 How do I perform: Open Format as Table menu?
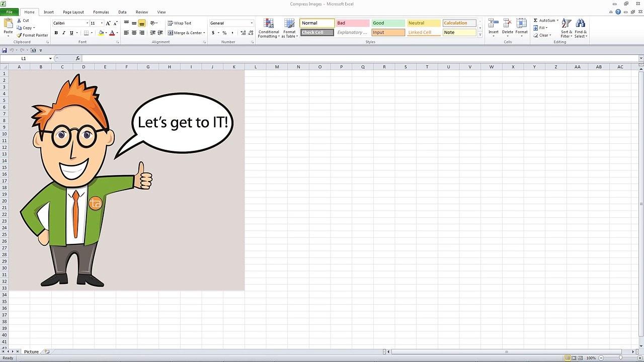point(289,29)
